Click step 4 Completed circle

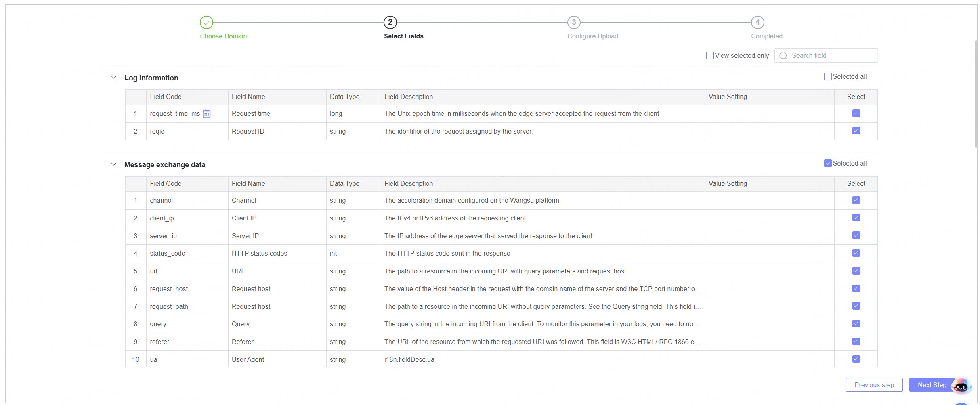click(758, 22)
